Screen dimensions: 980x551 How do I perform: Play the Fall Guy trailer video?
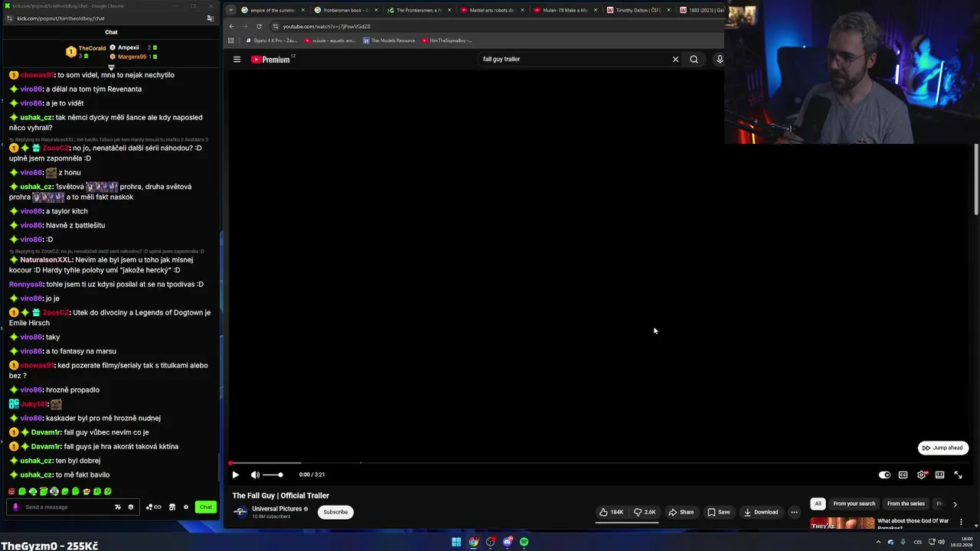coord(235,474)
